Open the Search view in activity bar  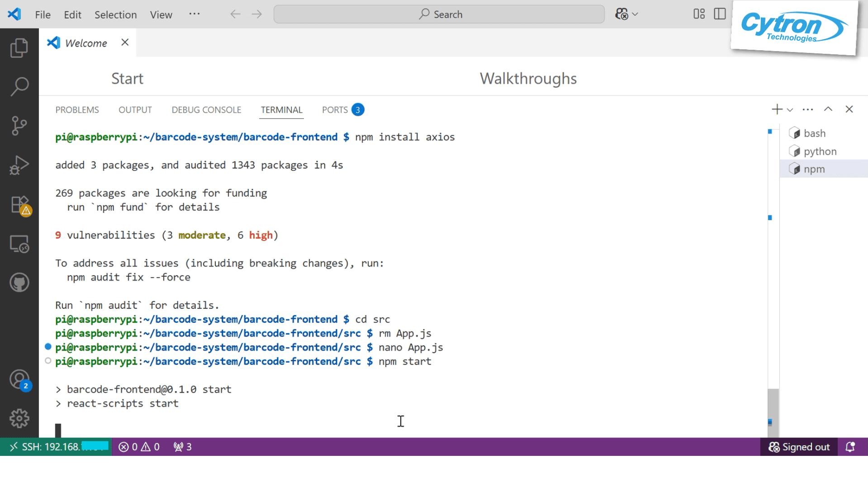(x=19, y=86)
